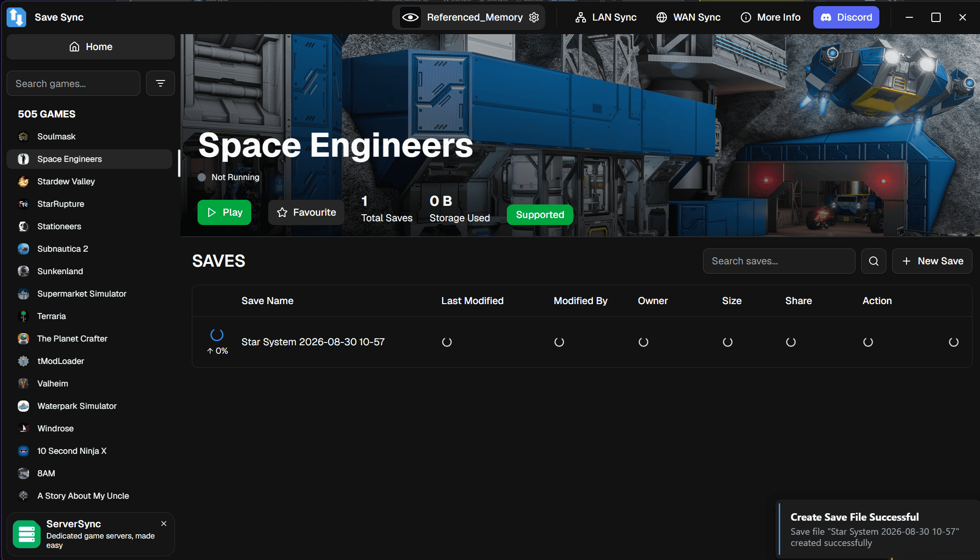
Task: Click the green Supported badge
Action: tap(540, 215)
